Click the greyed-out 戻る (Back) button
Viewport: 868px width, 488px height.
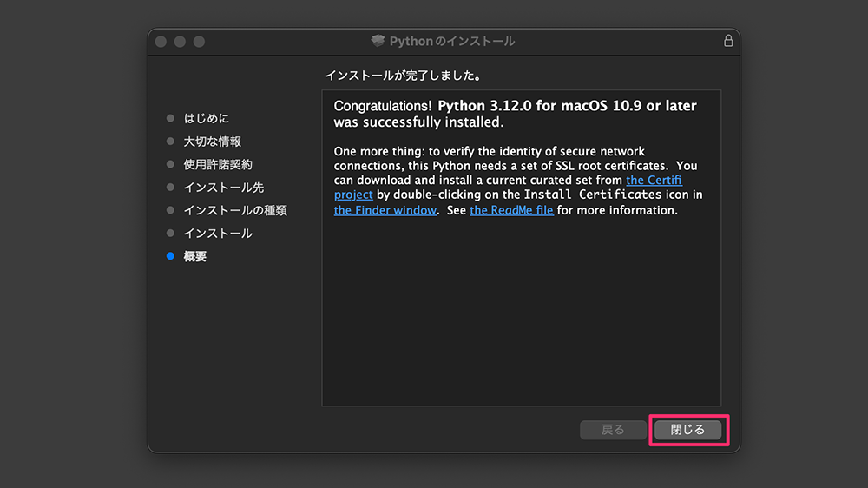[613, 430]
